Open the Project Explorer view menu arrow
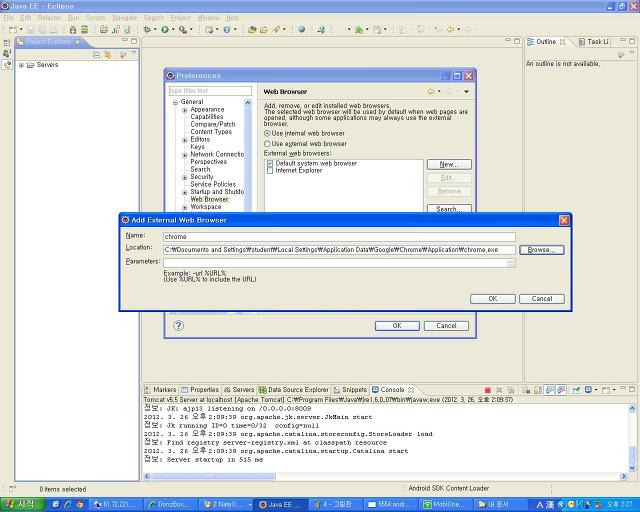 (x=134, y=53)
